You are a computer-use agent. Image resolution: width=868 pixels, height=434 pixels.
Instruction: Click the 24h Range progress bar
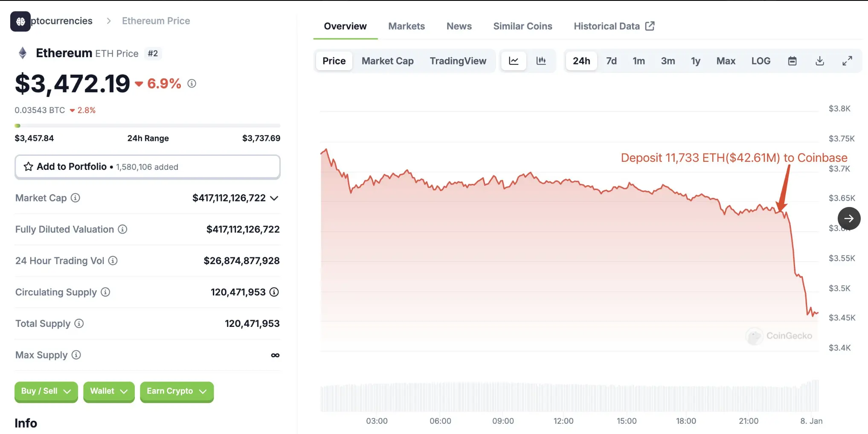147,125
